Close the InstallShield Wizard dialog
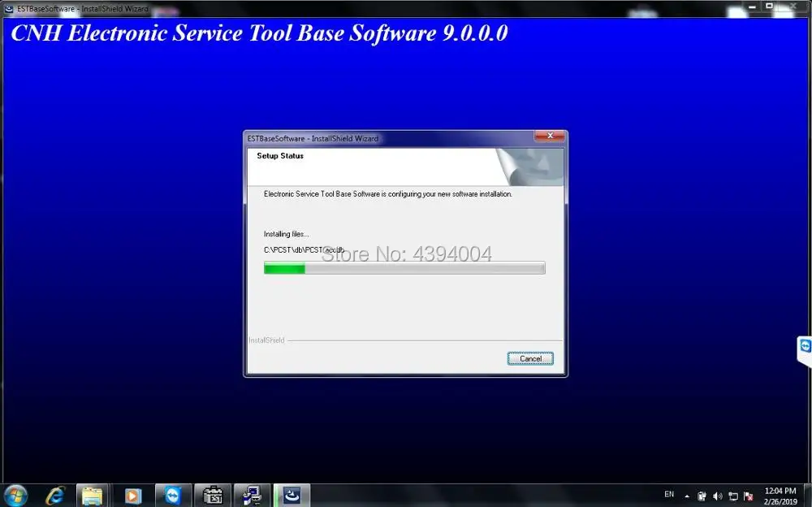 point(550,136)
